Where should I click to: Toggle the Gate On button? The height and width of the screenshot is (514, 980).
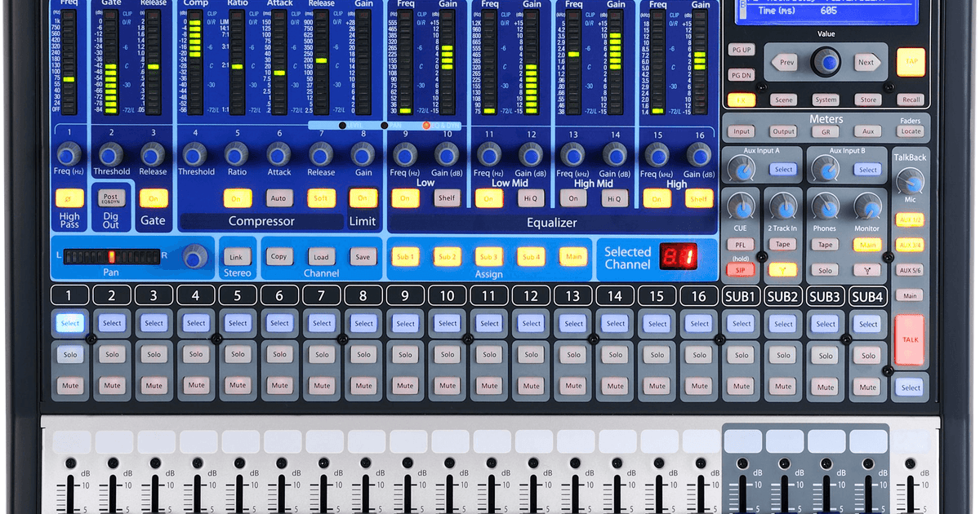(x=154, y=197)
